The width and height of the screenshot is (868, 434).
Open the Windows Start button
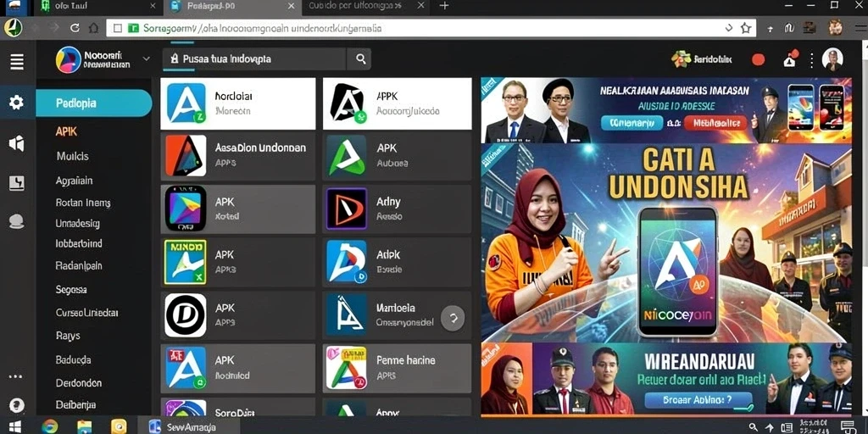coord(15,427)
